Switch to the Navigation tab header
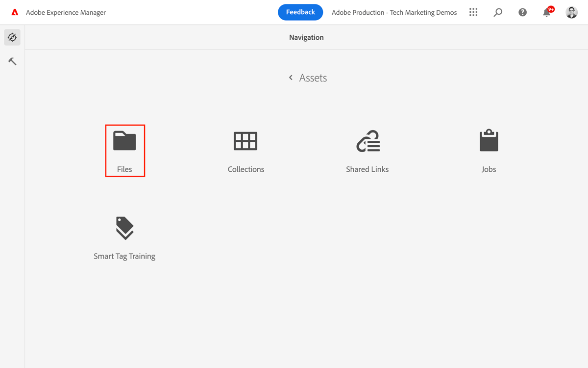Screen dimensions: 588x368 pyautogui.click(x=306, y=37)
